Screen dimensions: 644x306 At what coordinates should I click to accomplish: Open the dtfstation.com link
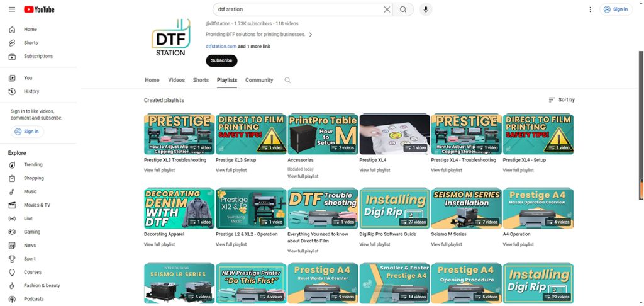pos(221,47)
